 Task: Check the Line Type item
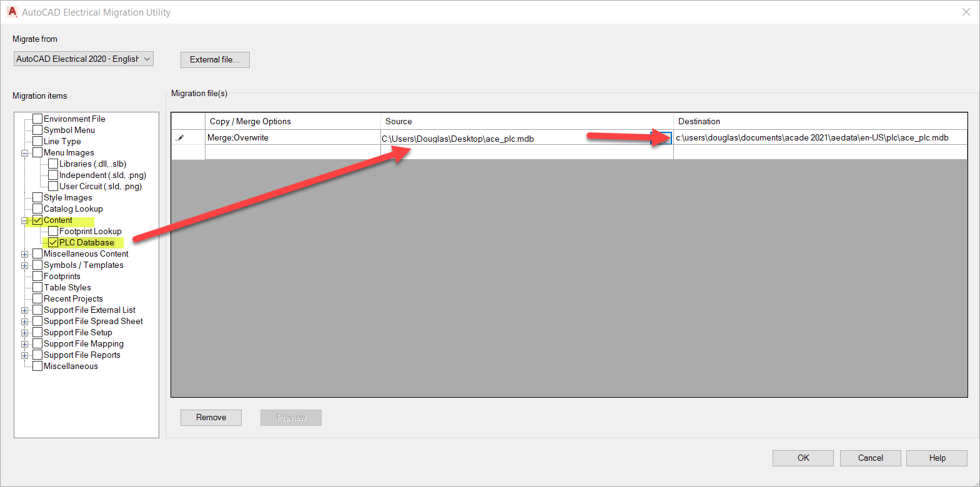pyautogui.click(x=37, y=141)
